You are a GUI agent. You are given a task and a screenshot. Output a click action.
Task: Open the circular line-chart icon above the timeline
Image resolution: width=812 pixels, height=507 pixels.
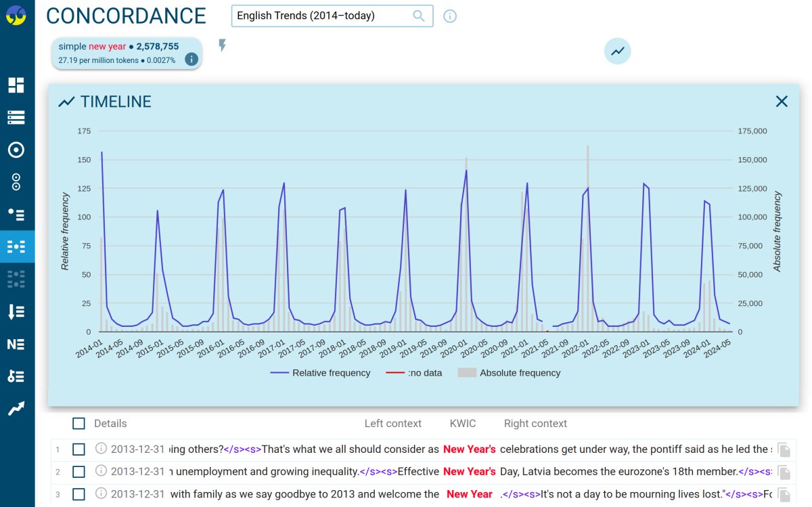[x=616, y=51]
